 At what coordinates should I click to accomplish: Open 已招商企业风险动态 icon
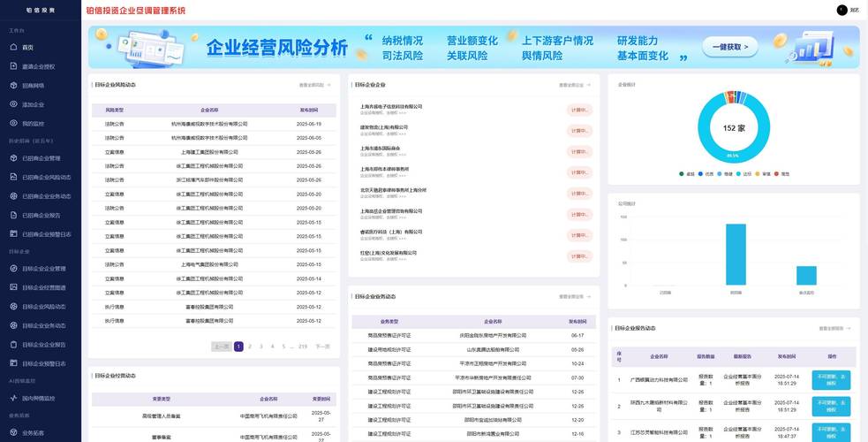coord(14,177)
